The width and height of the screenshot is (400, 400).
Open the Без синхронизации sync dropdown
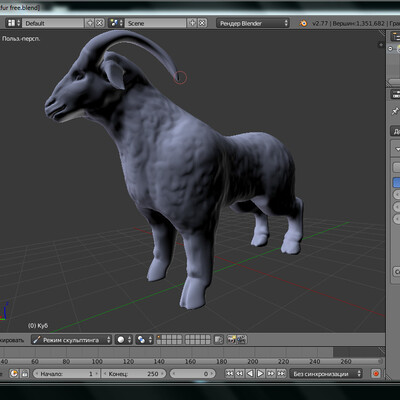point(326,374)
